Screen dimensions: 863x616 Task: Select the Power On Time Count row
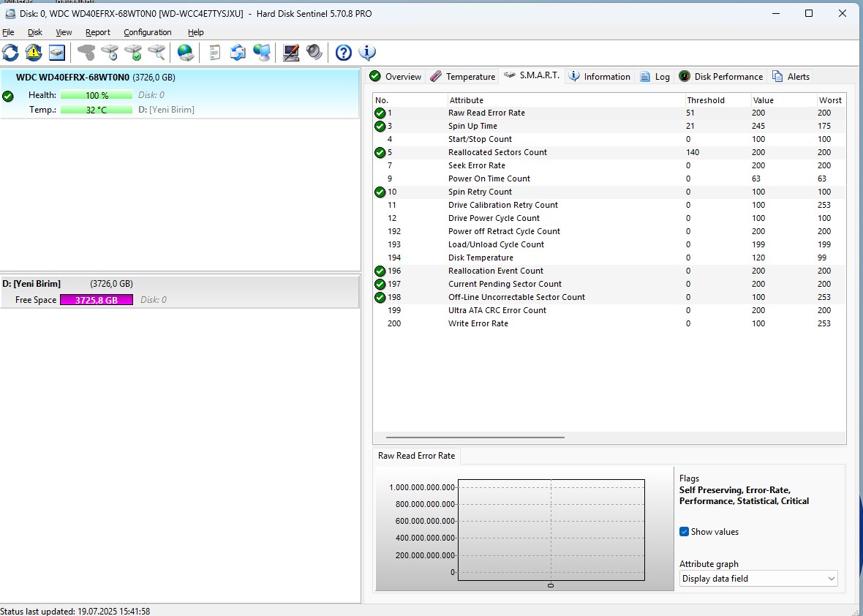pos(609,179)
